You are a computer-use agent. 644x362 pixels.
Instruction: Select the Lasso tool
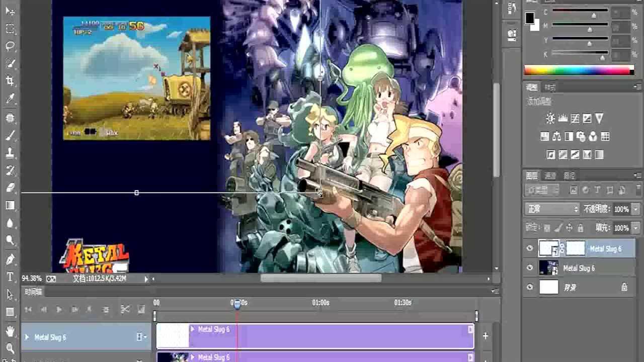coord(10,46)
